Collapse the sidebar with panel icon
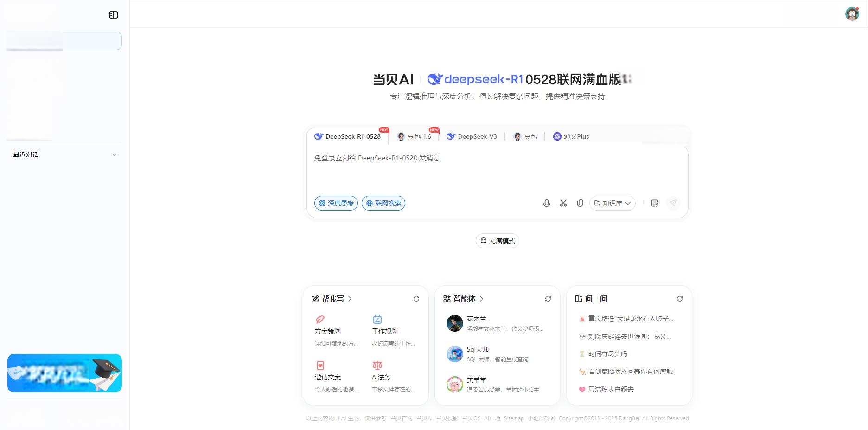 [114, 15]
